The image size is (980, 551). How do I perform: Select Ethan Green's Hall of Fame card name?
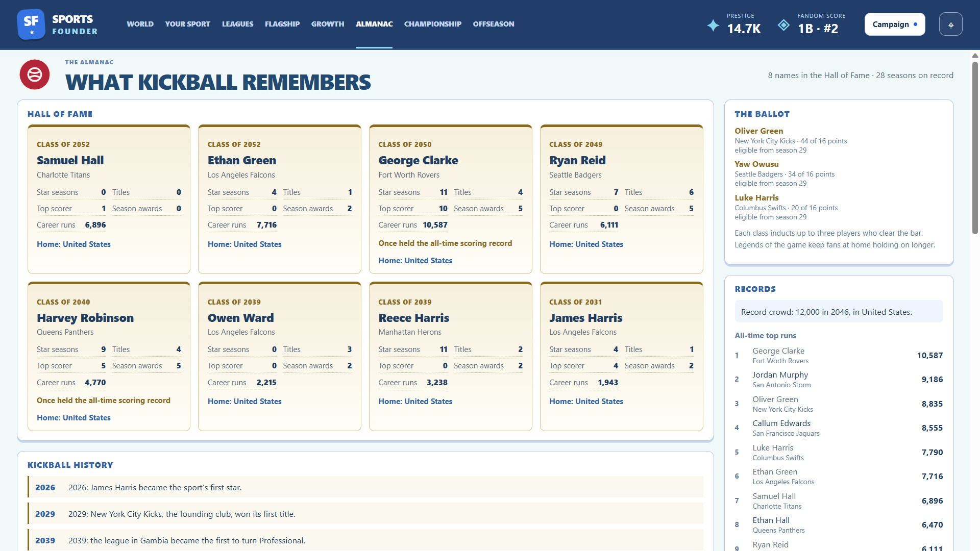pyautogui.click(x=241, y=160)
